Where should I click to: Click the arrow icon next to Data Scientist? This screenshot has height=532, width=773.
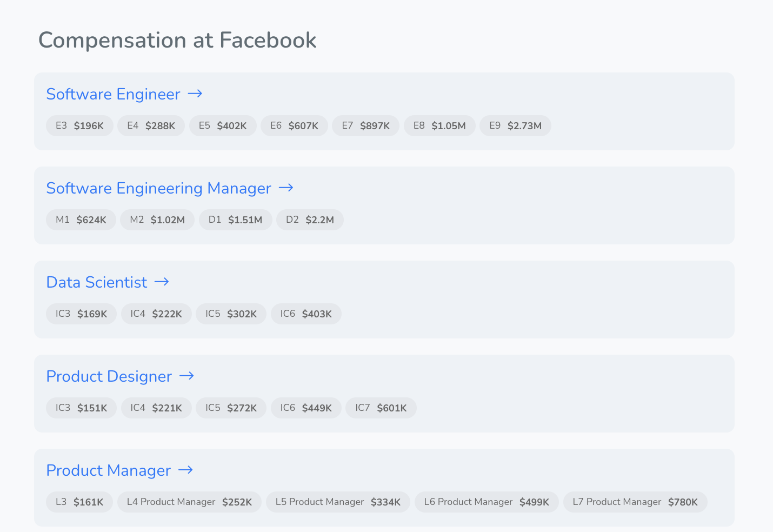(162, 282)
